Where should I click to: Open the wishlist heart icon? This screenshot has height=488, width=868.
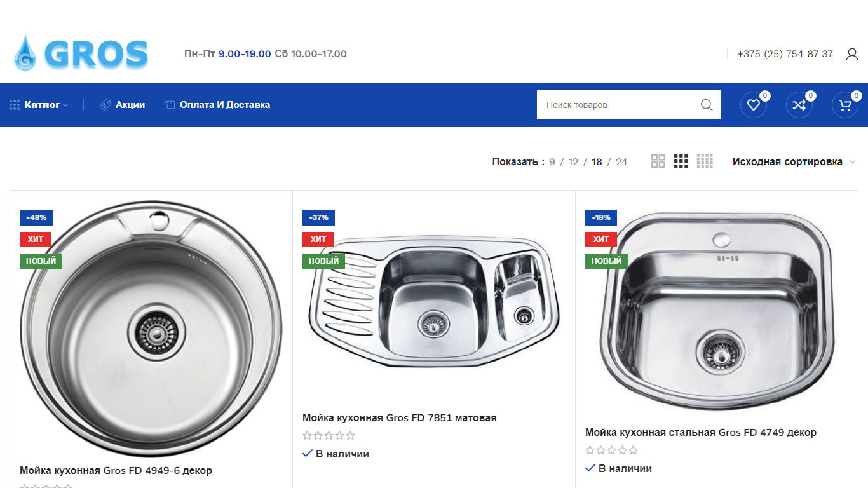(x=754, y=105)
